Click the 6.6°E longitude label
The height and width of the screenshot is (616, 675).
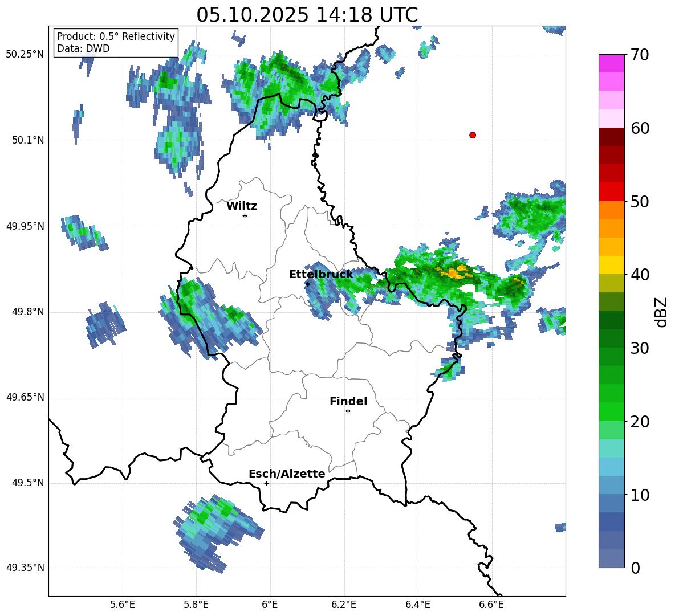(x=491, y=605)
